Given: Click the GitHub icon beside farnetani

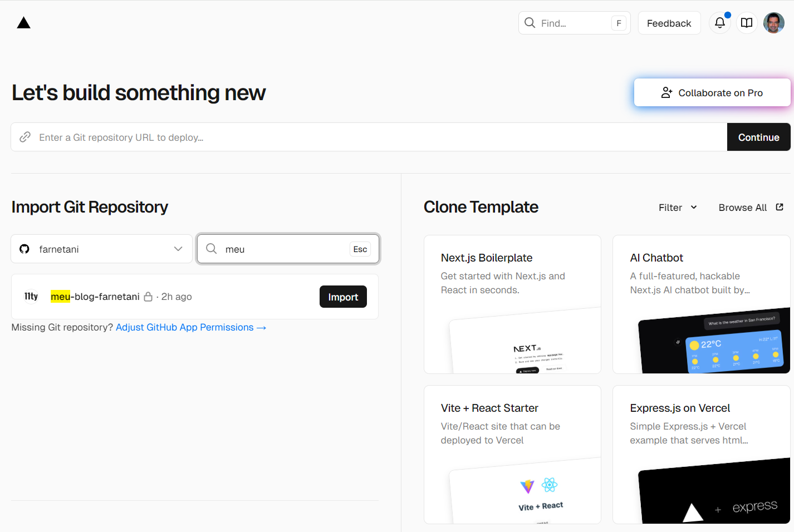Looking at the screenshot, I should [x=24, y=249].
